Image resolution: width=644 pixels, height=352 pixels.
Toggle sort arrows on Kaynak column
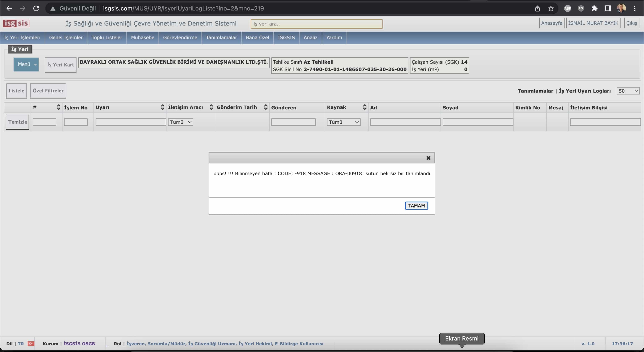365,107
